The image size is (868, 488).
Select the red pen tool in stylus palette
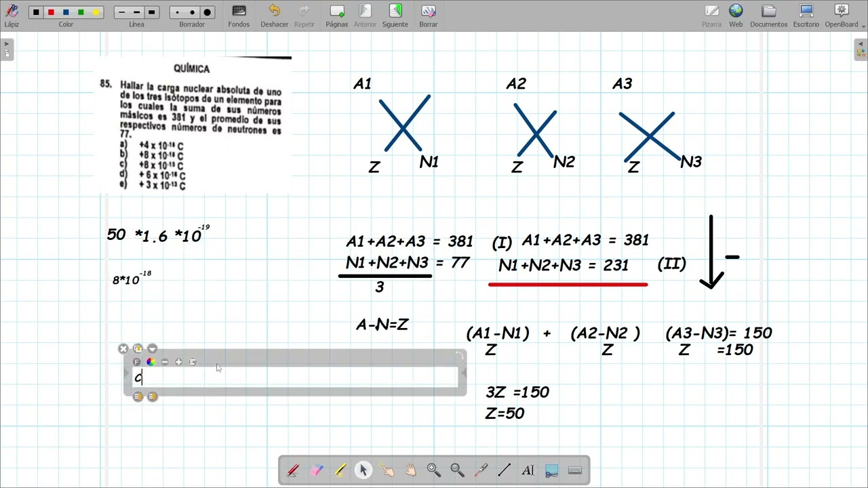pos(293,470)
